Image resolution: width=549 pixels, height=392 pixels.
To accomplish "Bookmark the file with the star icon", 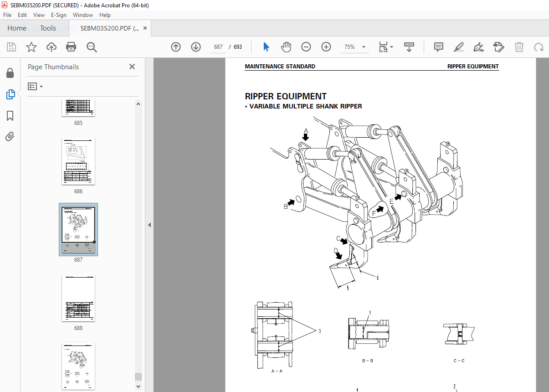I will click(31, 47).
